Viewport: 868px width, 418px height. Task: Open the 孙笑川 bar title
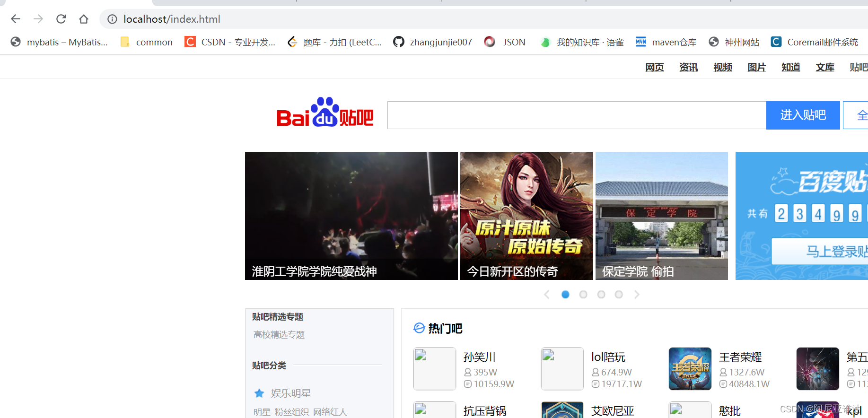point(480,357)
